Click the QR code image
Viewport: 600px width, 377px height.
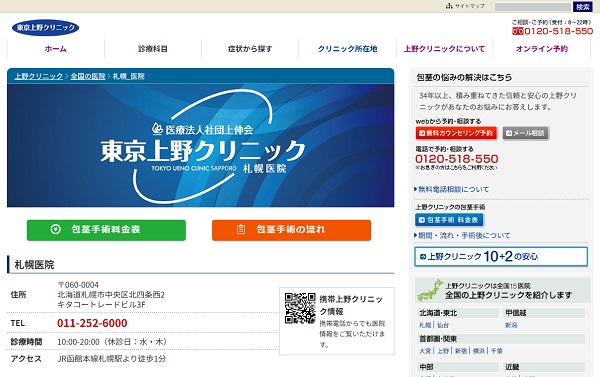click(300, 308)
